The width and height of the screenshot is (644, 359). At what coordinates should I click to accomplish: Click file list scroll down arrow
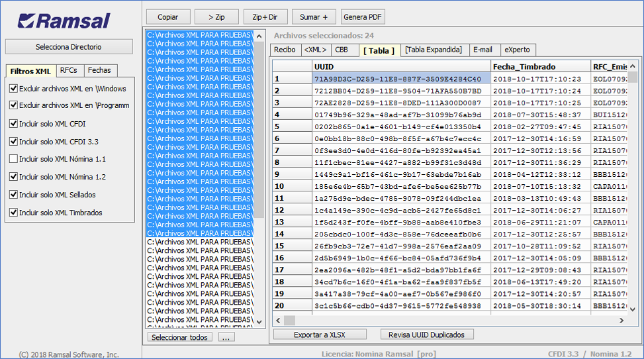pyautogui.click(x=259, y=322)
